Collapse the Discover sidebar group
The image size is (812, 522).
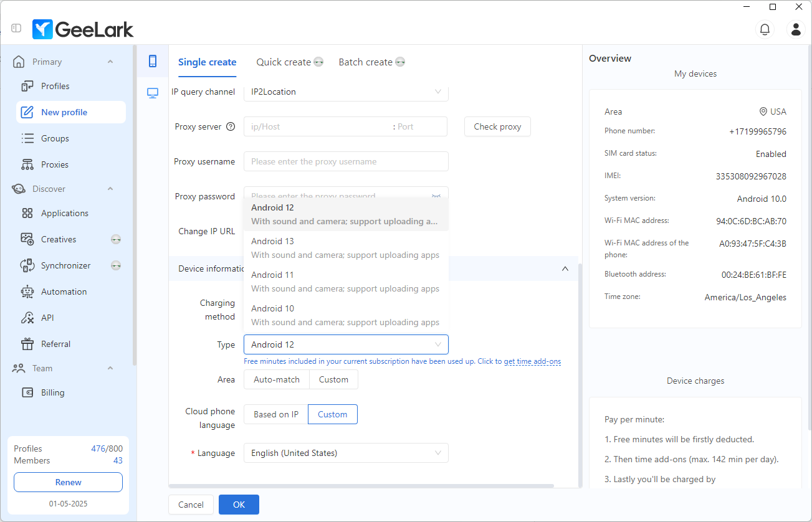coord(110,189)
